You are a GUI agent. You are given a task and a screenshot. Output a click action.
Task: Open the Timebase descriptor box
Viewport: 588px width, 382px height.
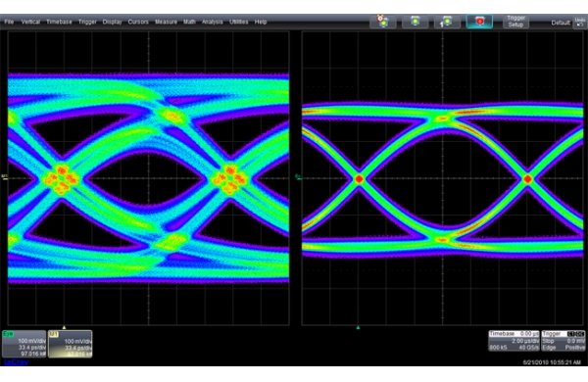coord(514,341)
